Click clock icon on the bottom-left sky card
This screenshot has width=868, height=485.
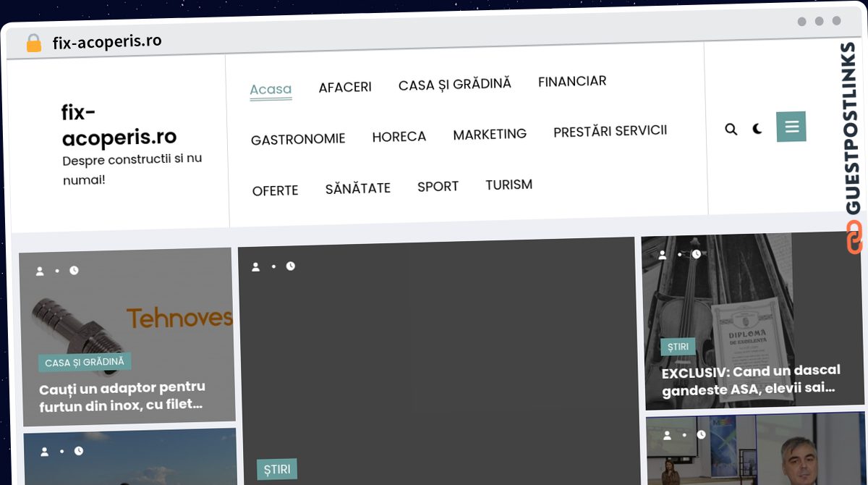click(x=78, y=451)
